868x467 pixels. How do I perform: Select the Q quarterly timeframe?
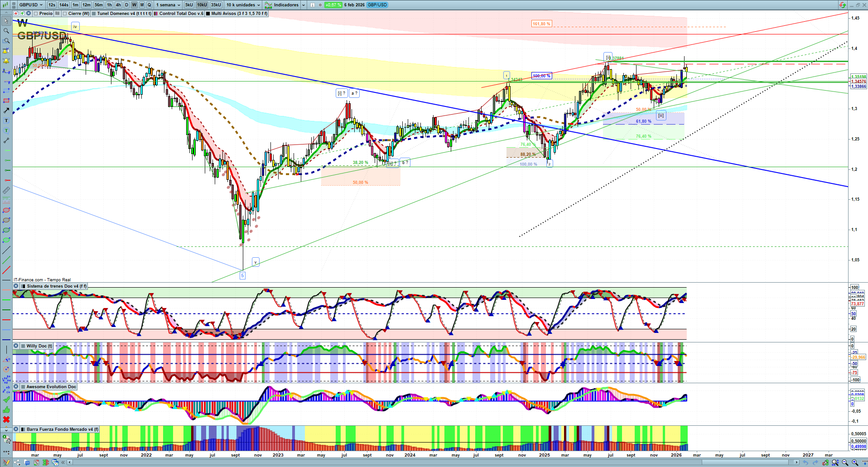pyautogui.click(x=149, y=5)
